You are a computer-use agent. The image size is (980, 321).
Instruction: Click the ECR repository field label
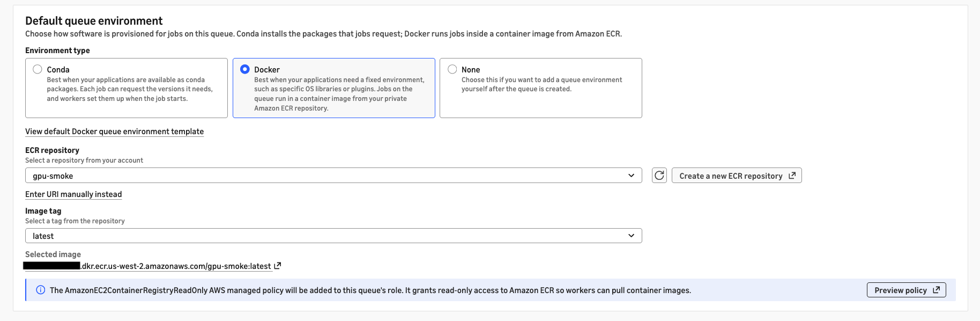pyautogui.click(x=52, y=150)
